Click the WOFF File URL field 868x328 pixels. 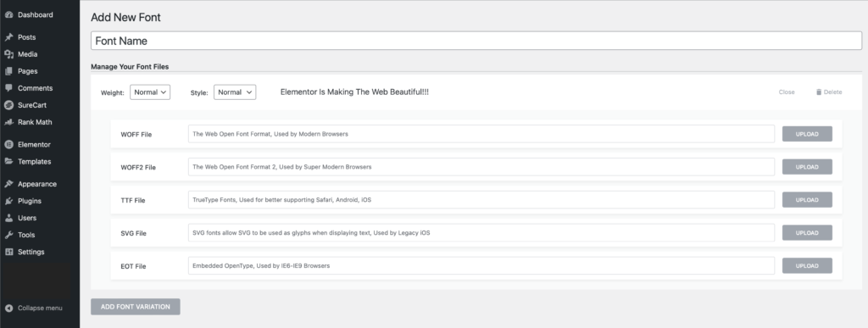coord(481,134)
